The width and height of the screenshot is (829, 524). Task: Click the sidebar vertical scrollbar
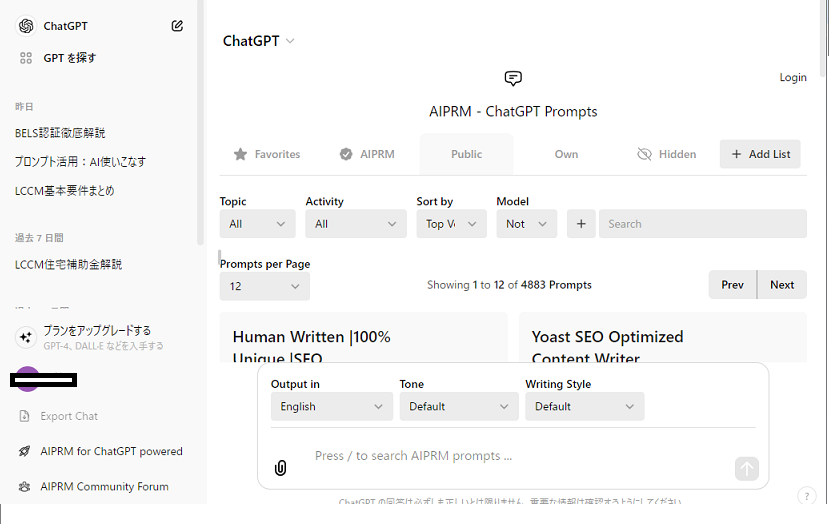200,123
